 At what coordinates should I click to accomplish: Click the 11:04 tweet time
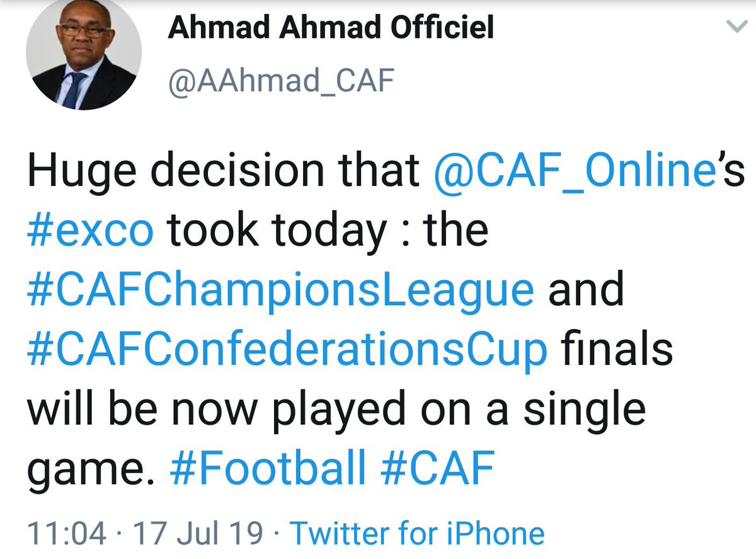[x=66, y=534]
